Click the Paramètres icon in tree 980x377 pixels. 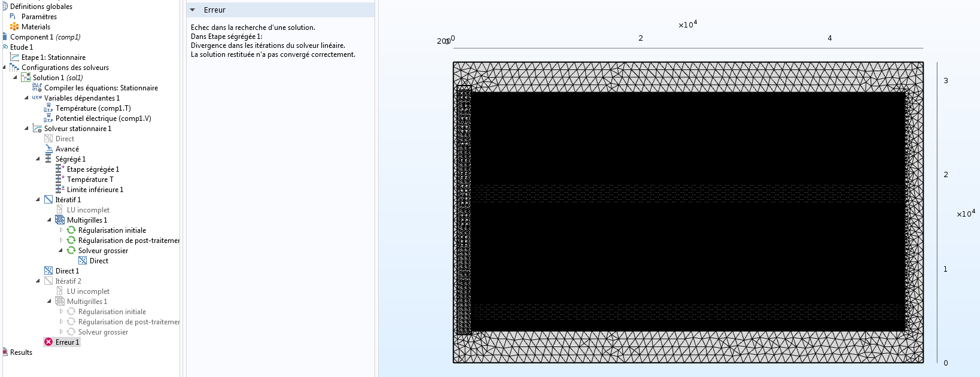[x=13, y=17]
